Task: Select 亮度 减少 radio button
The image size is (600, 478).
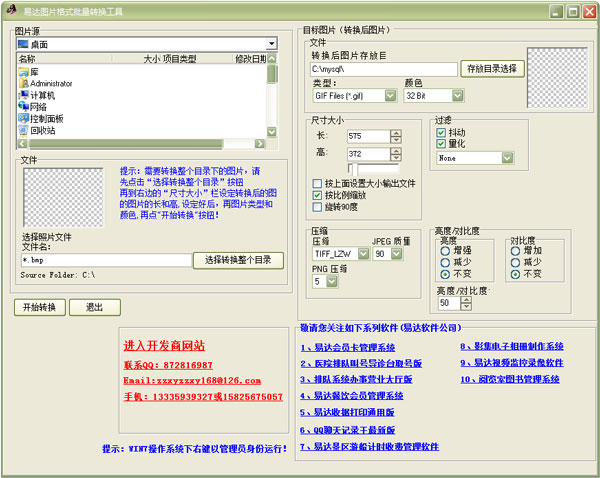Action: [445, 262]
